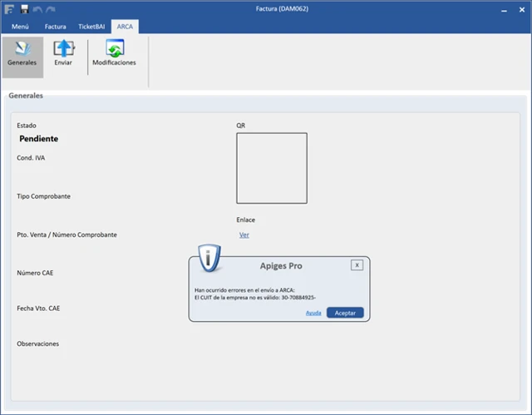
Task: Redo using the title bar arrow
Action: pos(50,8)
